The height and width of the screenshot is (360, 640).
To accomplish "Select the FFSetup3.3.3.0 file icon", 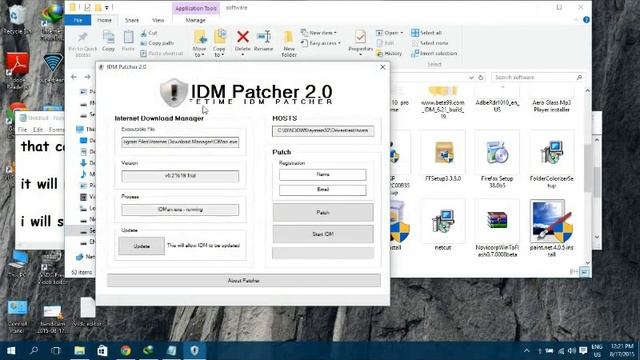I will 443,153.
